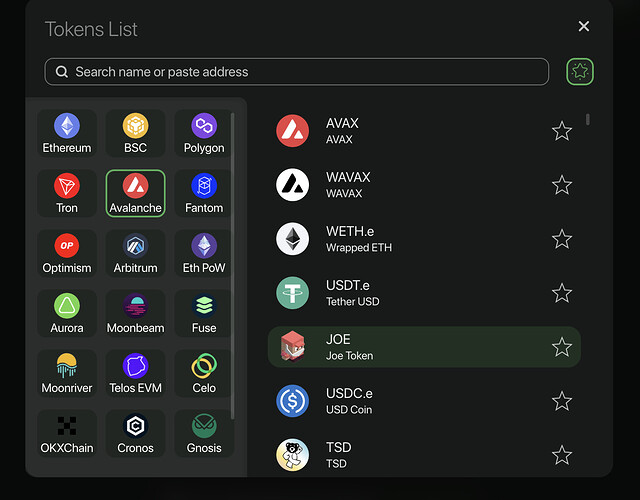This screenshot has width=640, height=500.
Task: Pick the Fuse network
Action: coord(204,313)
